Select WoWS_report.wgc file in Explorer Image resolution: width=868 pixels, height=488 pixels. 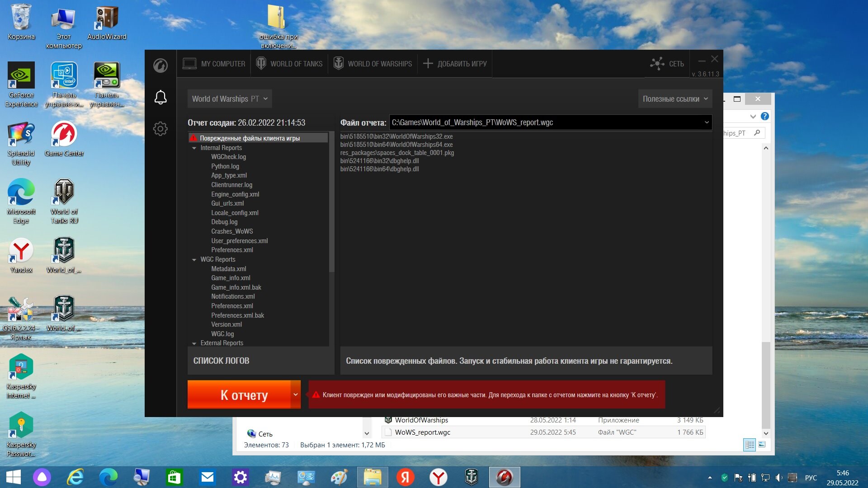[x=422, y=432]
